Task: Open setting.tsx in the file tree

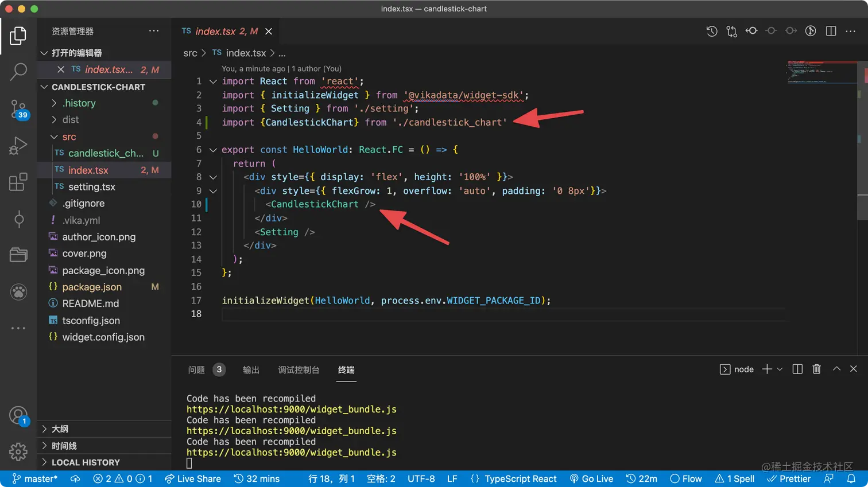Action: (91, 186)
